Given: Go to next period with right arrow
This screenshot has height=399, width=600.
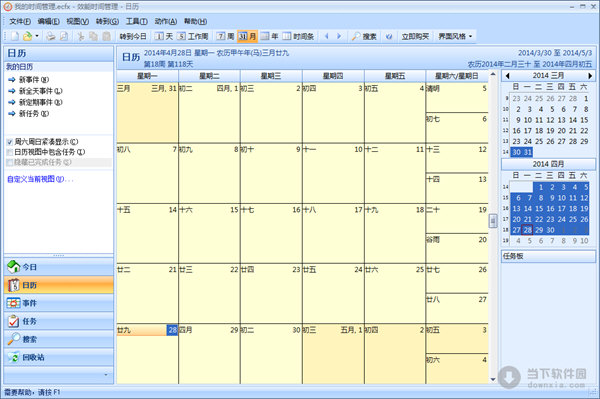Looking at the screenshot, I should (x=339, y=36).
